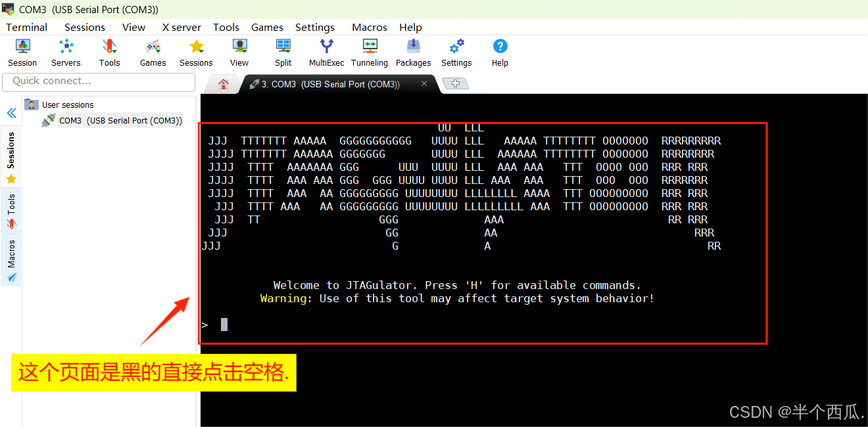Open the Tools menu in menu bar
Image resolution: width=868 pixels, height=427 pixels.
[x=226, y=27]
